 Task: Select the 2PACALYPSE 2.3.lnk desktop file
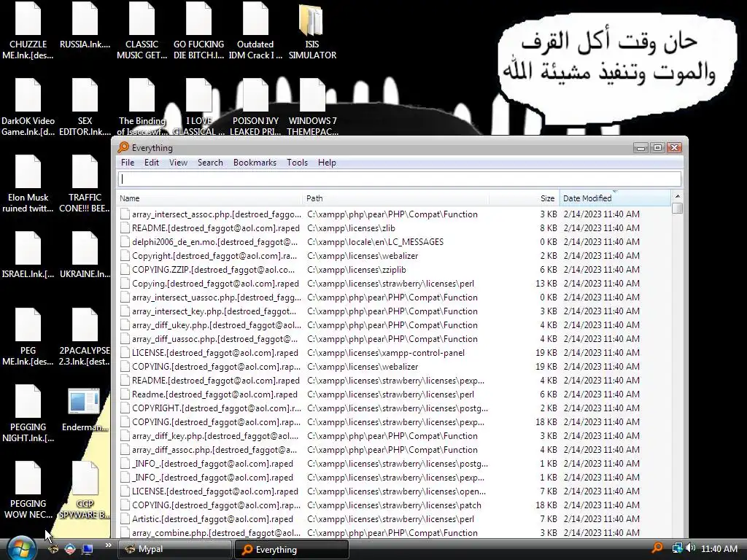(x=85, y=337)
